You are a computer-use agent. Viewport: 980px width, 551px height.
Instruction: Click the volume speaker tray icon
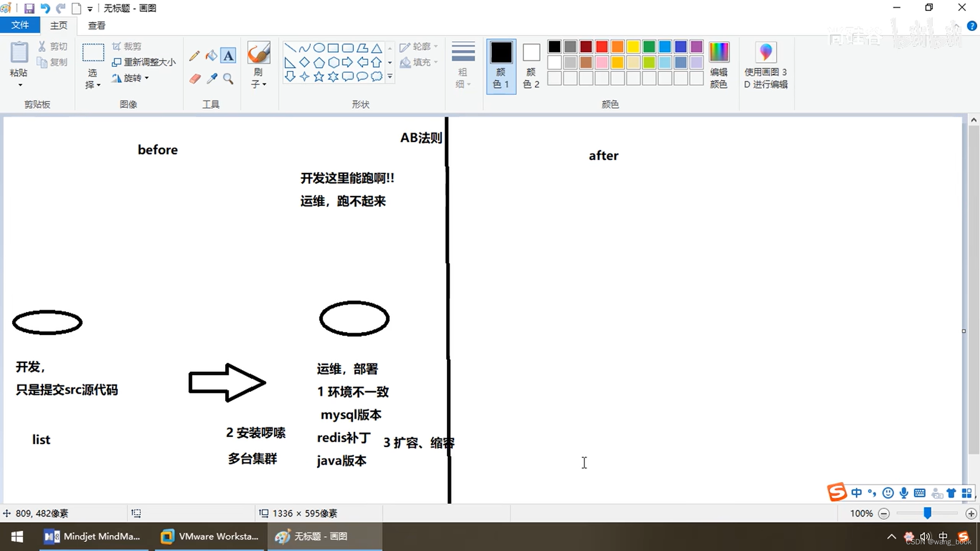click(925, 537)
